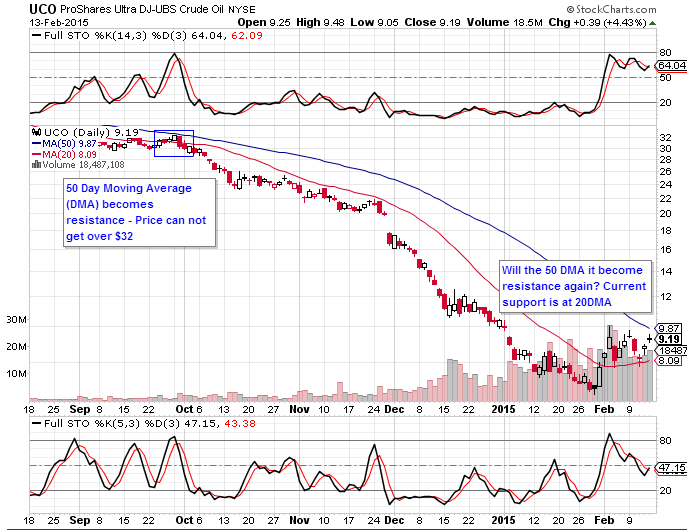This screenshot has width=694, height=530.
Task: Click the 50 Day Moving Average annotation text
Action: [x=136, y=212]
